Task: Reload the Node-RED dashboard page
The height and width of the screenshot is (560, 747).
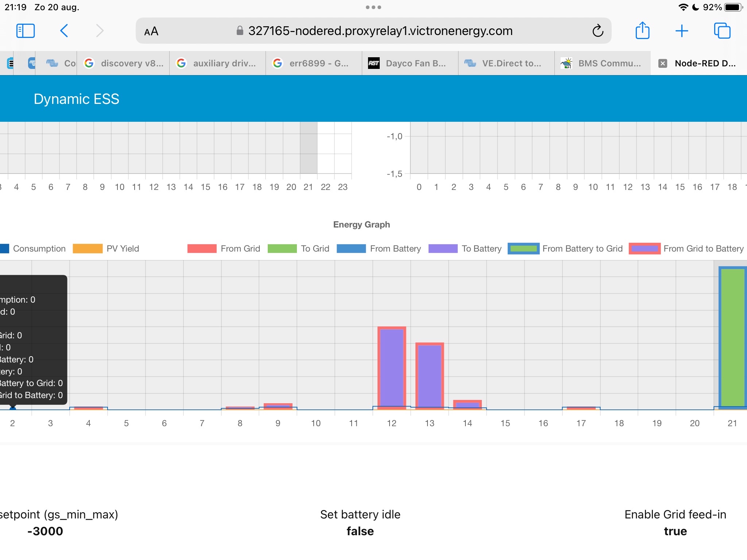Action: tap(597, 31)
